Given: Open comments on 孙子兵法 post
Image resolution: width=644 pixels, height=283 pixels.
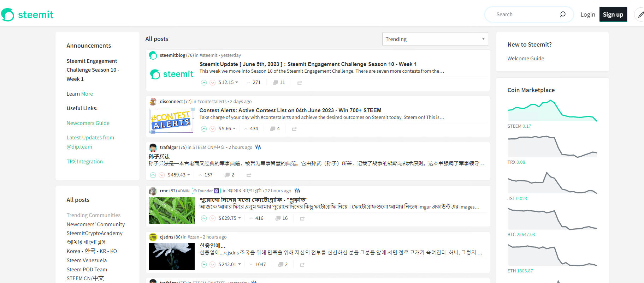Looking at the screenshot, I should click(229, 175).
